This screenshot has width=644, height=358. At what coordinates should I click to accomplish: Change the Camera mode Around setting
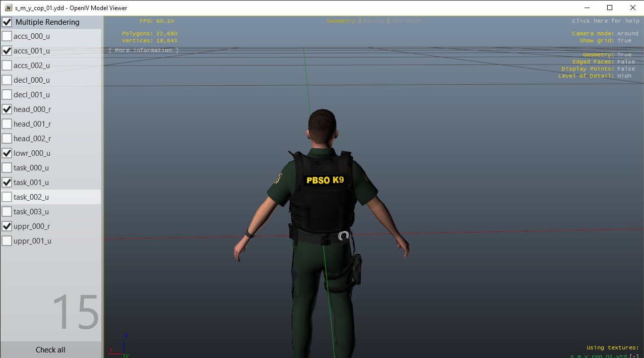627,33
